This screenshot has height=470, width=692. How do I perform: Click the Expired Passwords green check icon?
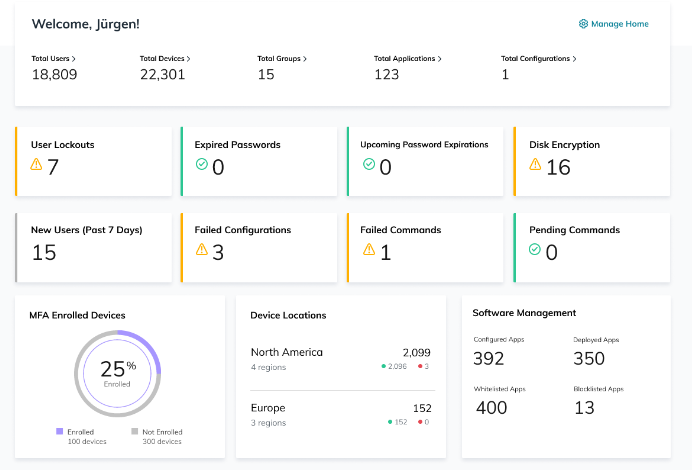tap(201, 165)
